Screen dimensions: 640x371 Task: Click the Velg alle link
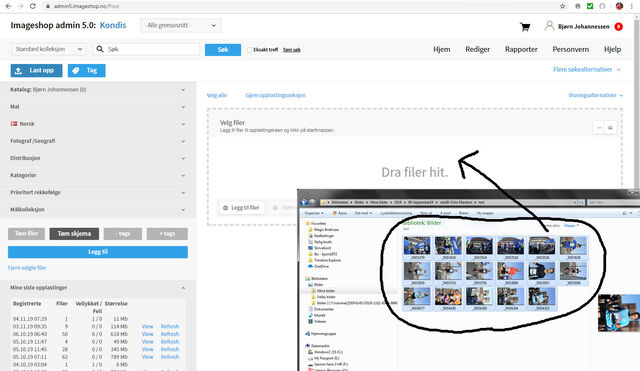217,95
